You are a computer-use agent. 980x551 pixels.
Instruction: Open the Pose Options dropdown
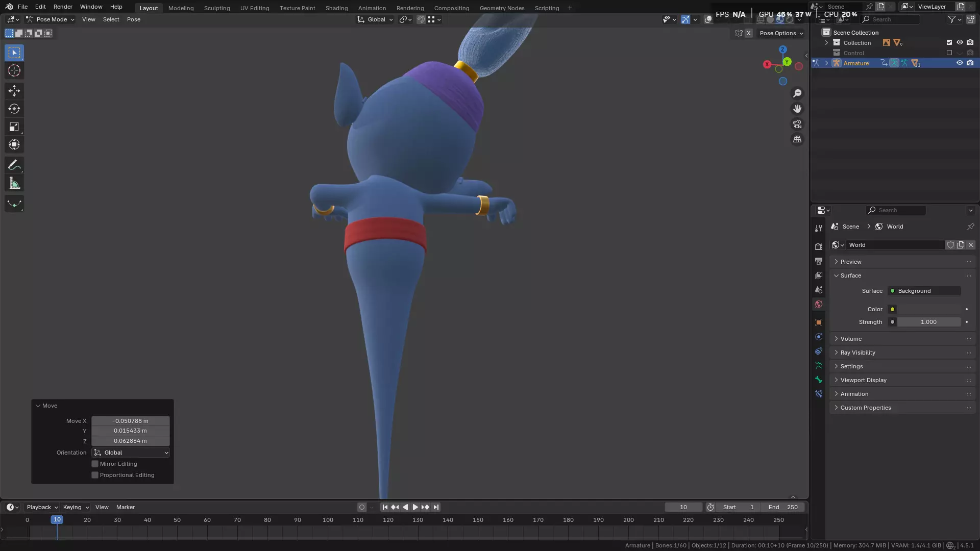point(781,33)
